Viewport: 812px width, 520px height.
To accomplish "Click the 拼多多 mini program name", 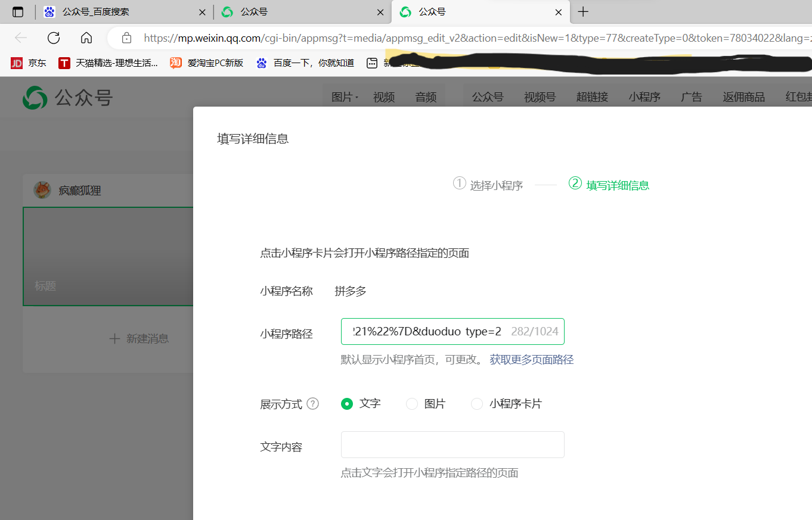I will (x=351, y=291).
